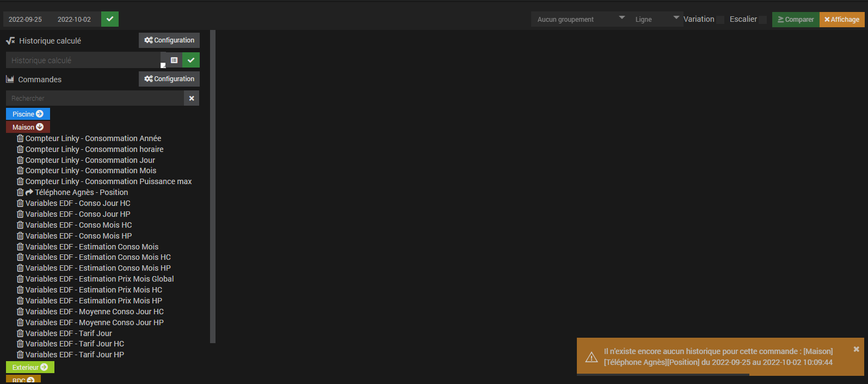Dismiss the orange warning notification
868x384 pixels.
[856, 349]
